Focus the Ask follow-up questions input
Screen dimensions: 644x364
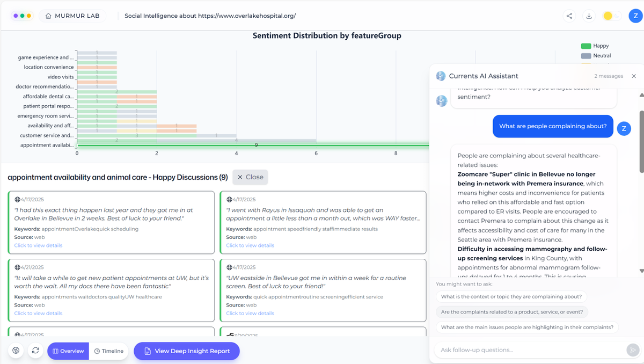pyautogui.click(x=529, y=350)
